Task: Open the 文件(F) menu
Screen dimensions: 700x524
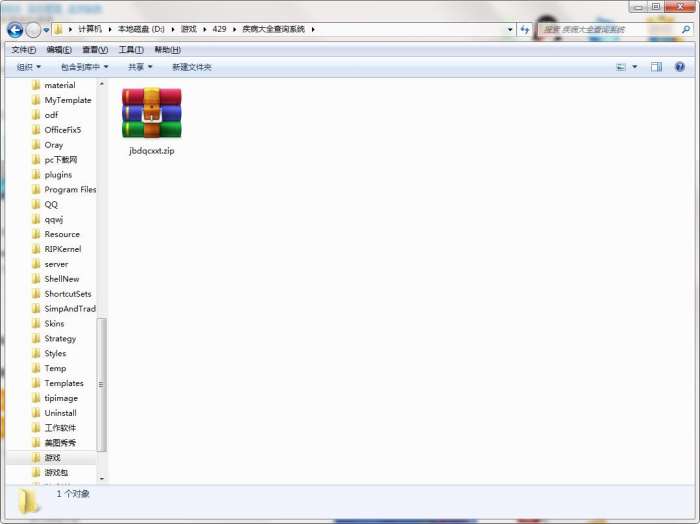Action: (x=24, y=50)
